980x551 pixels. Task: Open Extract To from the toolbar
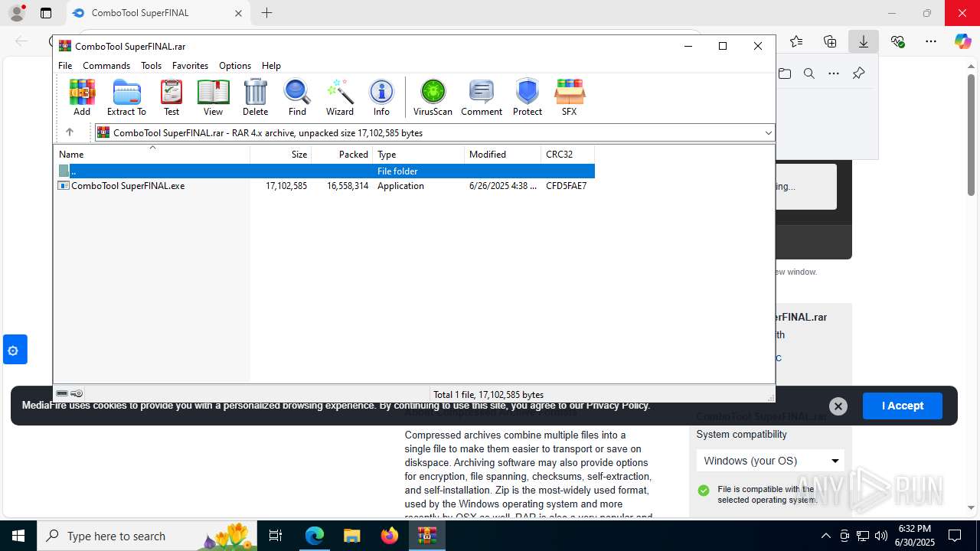(x=126, y=97)
